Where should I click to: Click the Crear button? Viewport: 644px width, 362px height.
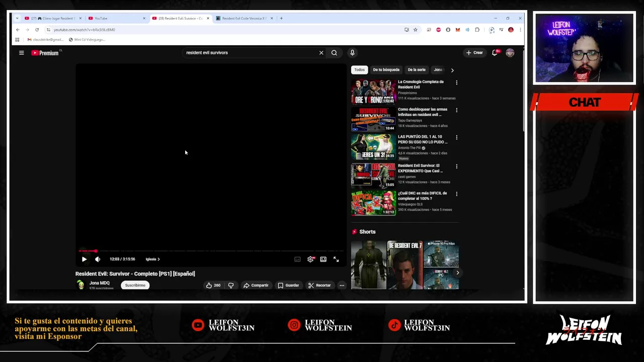click(474, 53)
